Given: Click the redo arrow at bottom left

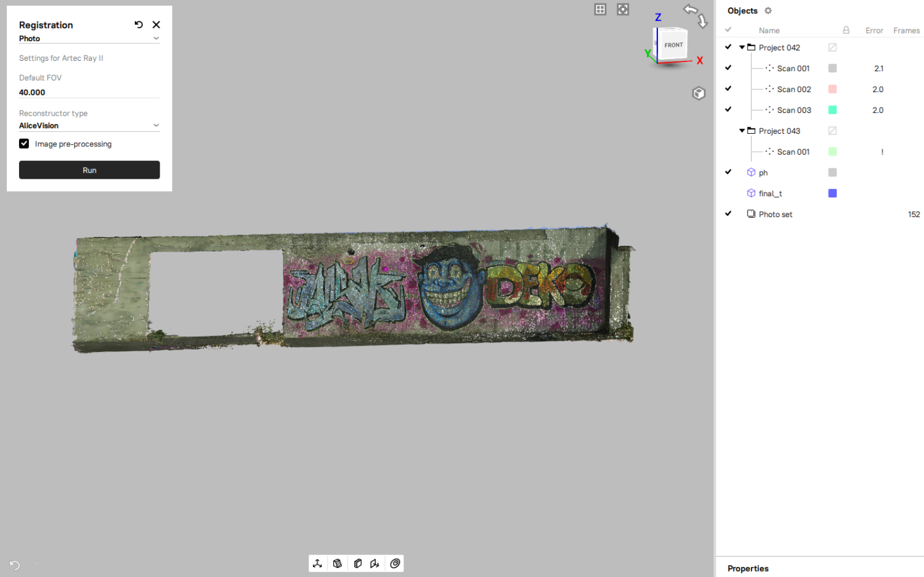Looking at the screenshot, I should [x=34, y=565].
